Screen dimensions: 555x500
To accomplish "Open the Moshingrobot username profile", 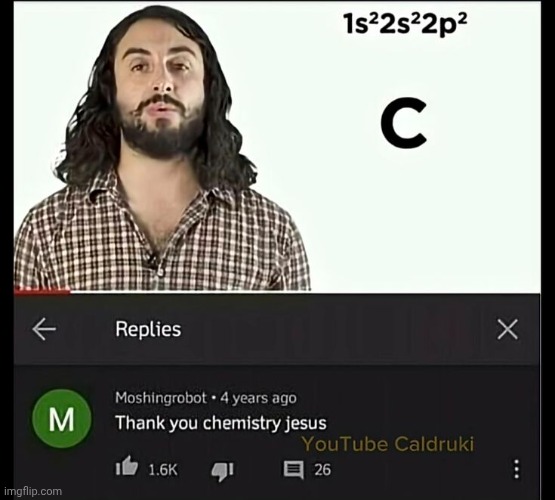I will tap(161, 398).
